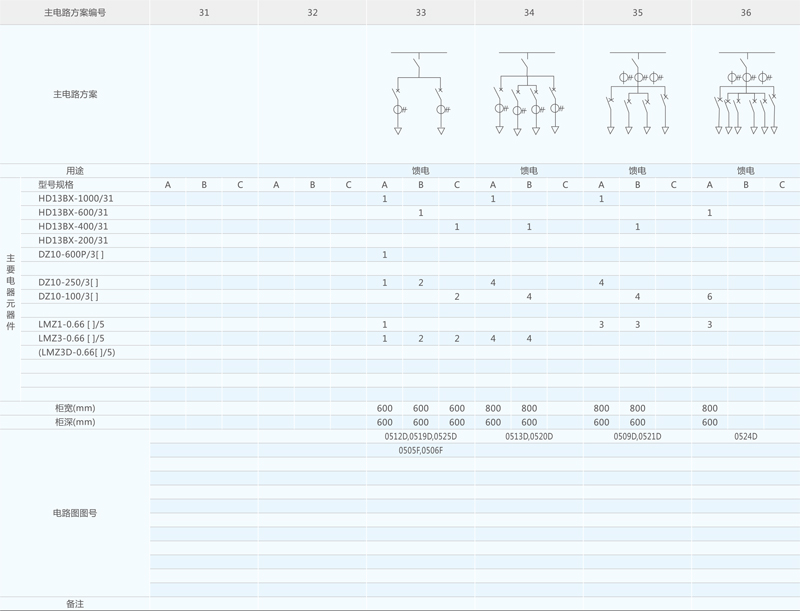Click the DZ10-600P/3[ ] component label

tap(71, 255)
